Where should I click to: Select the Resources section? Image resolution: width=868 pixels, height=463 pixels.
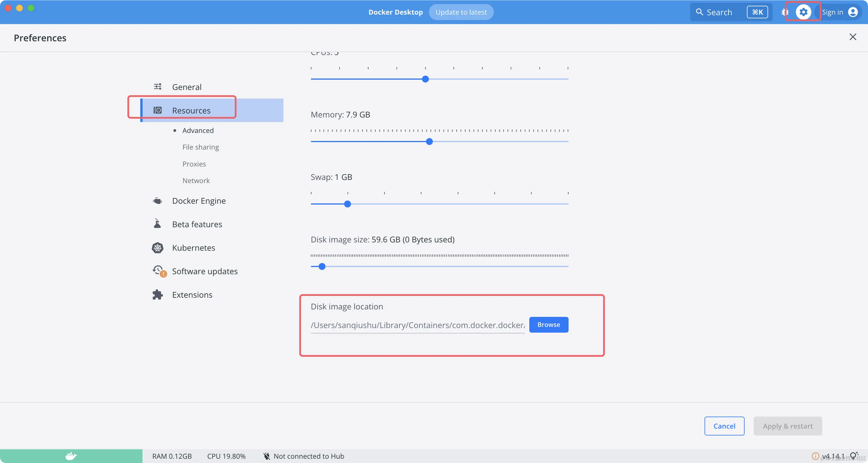pyautogui.click(x=191, y=111)
